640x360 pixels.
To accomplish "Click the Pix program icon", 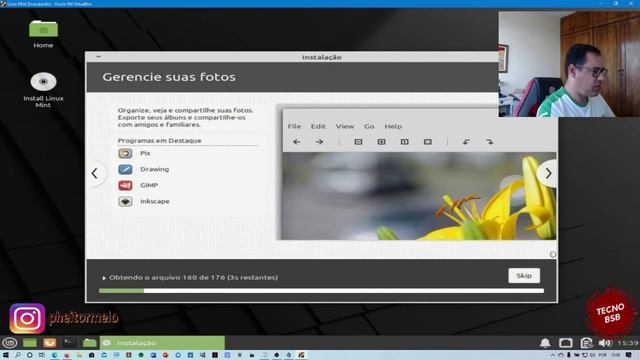I will pos(125,153).
